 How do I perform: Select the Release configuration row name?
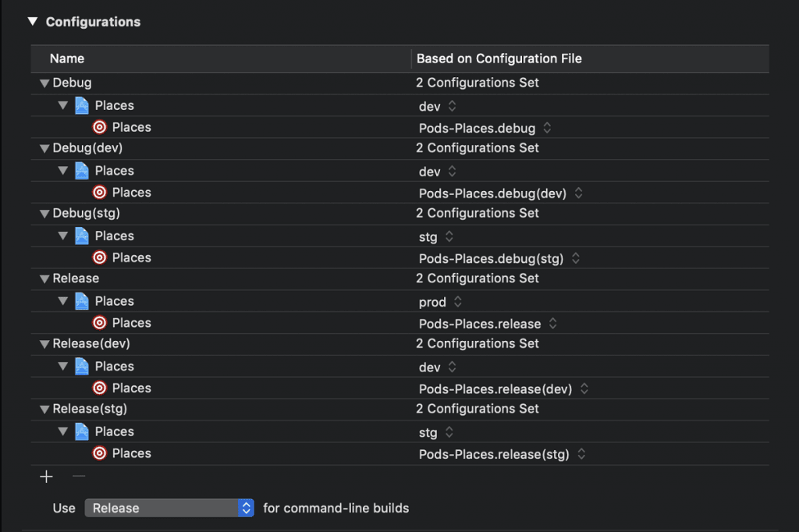coord(76,278)
